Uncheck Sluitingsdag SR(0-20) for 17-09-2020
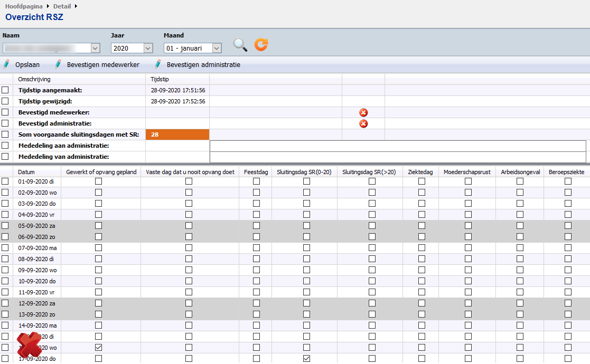Image resolution: width=590 pixels, height=364 pixels. (x=306, y=359)
